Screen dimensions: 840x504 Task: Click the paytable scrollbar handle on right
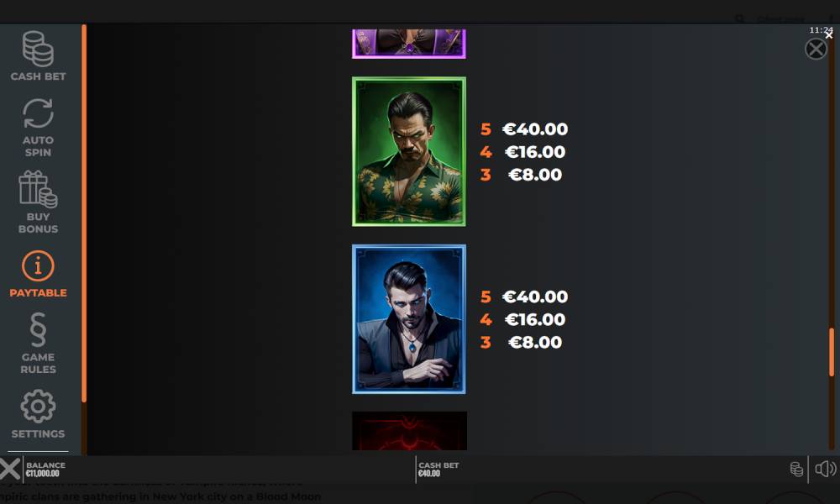(832, 352)
